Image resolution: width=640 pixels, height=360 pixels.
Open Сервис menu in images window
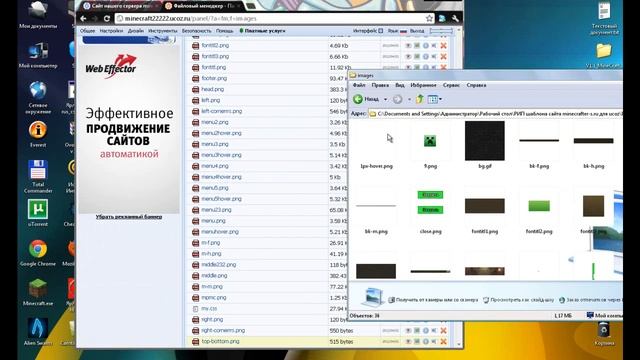pyautogui.click(x=451, y=85)
